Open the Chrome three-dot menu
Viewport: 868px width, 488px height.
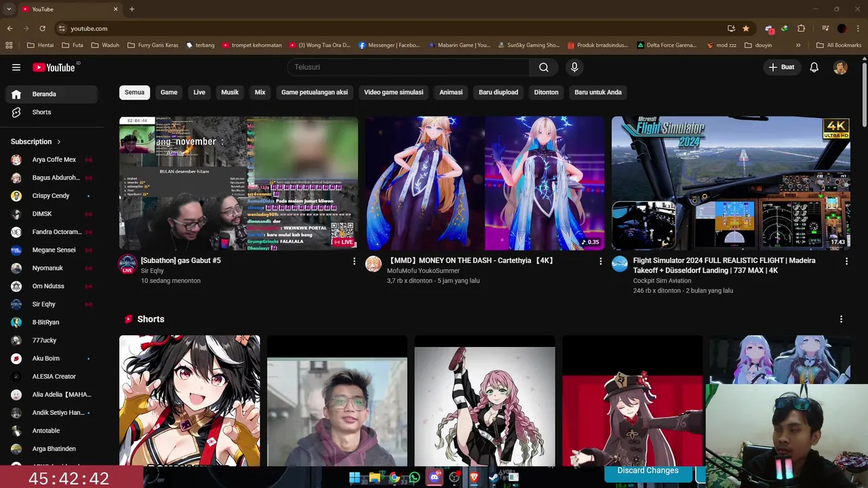[x=857, y=28]
